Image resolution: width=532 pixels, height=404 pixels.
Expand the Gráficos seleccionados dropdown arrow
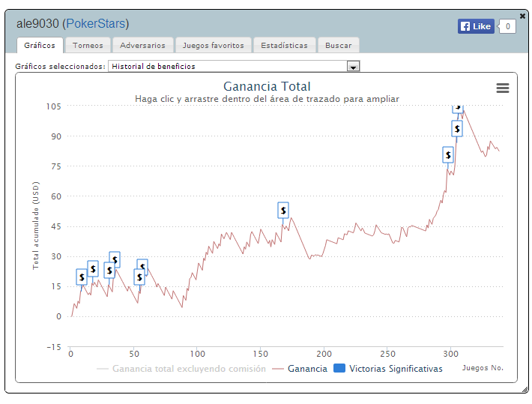353,67
